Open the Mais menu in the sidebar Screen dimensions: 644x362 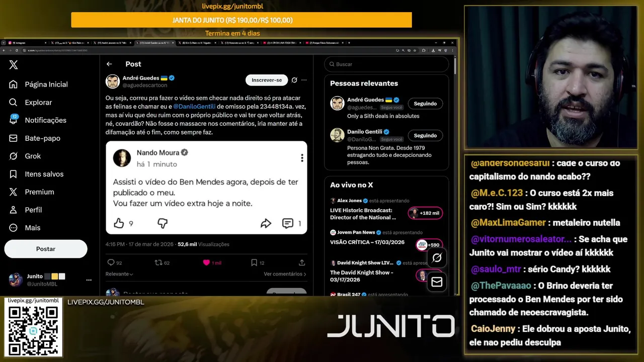coord(25,228)
